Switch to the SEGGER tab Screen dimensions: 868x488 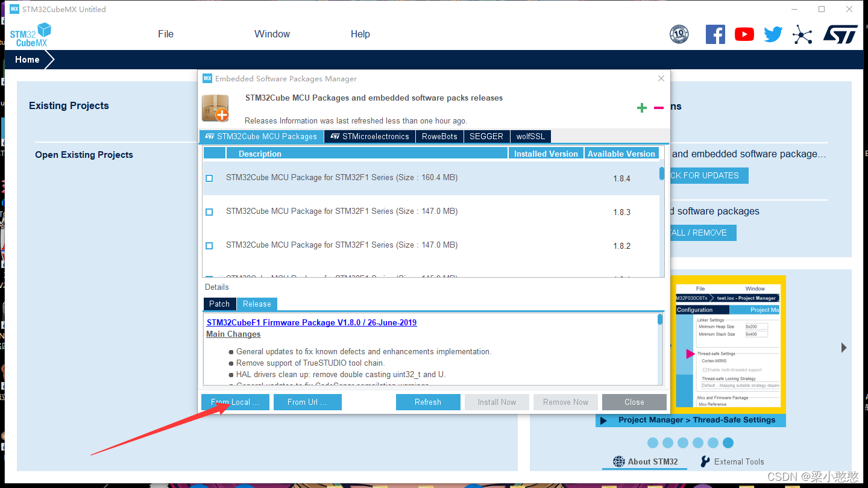(x=486, y=137)
